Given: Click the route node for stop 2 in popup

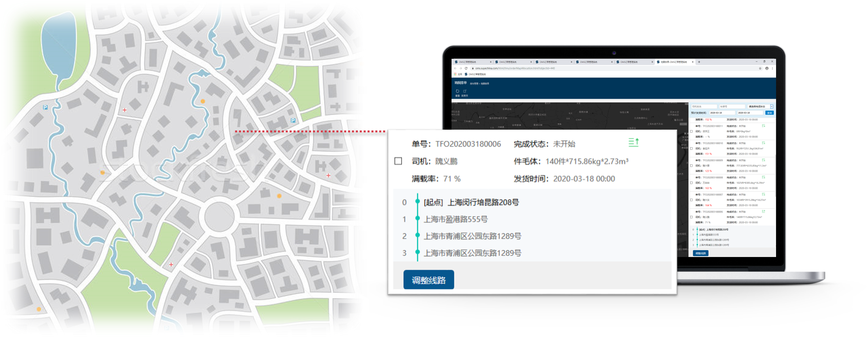Looking at the screenshot, I should pos(417,236).
